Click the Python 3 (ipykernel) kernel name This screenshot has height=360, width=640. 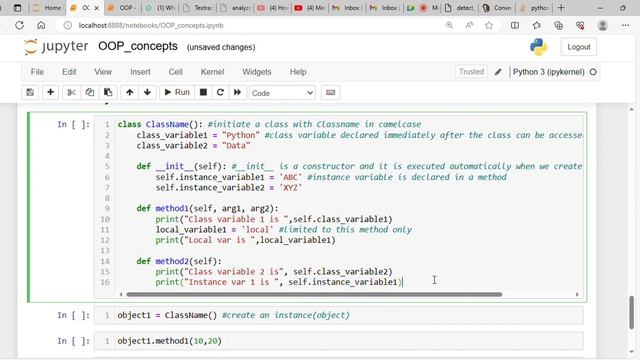(549, 72)
